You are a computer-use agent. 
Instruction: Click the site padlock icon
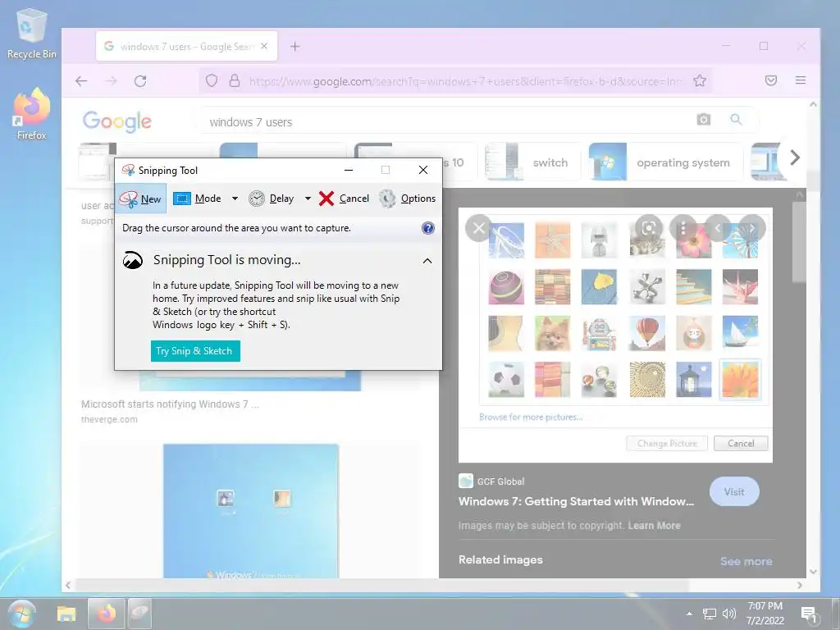tap(234, 81)
